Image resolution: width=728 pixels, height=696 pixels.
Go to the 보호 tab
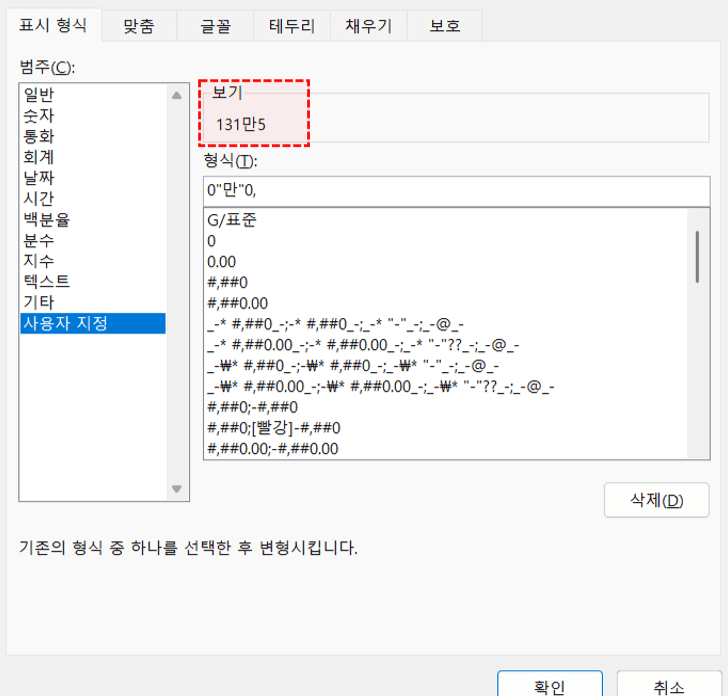pos(444,26)
